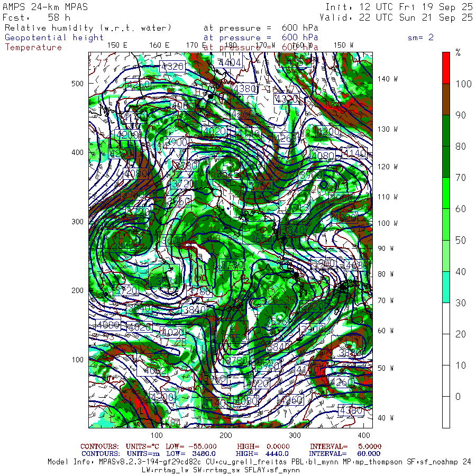Click the 'Relative humidity (w.r.t. water)' legend line
The height and width of the screenshot is (476, 476).
[88, 28]
